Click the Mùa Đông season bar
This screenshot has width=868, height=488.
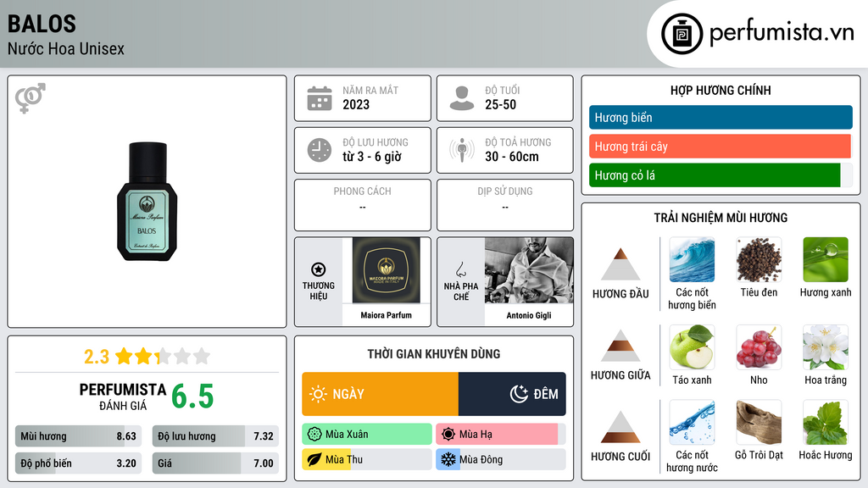(501, 459)
